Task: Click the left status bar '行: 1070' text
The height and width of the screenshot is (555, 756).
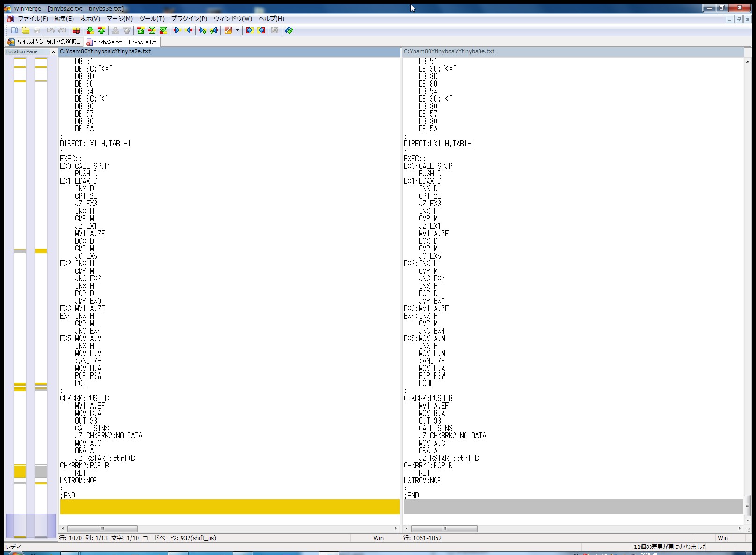Action: pos(70,538)
